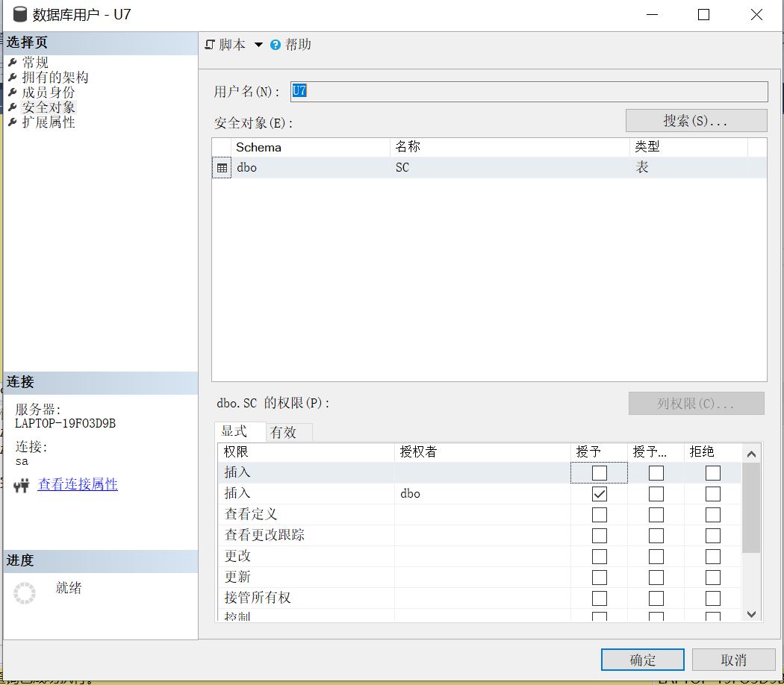The image size is (784, 685).
Task: Enable 授予 for 查看定义 permission
Action: point(598,514)
